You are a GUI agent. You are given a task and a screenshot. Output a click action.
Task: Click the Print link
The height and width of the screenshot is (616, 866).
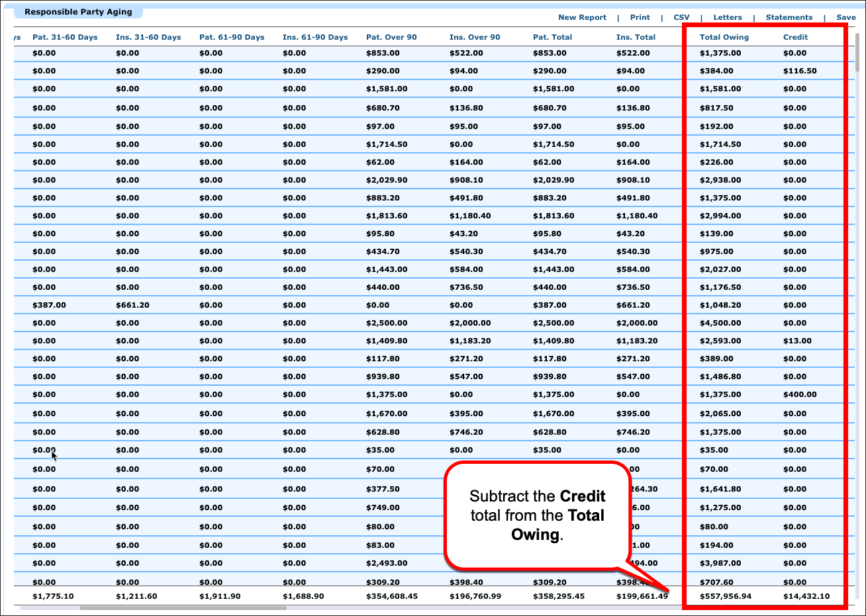(x=640, y=18)
